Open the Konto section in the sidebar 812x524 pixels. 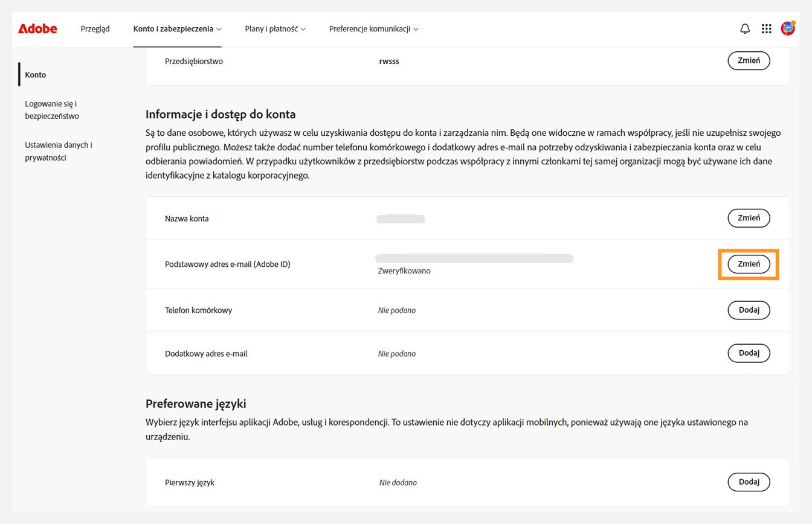coord(35,74)
